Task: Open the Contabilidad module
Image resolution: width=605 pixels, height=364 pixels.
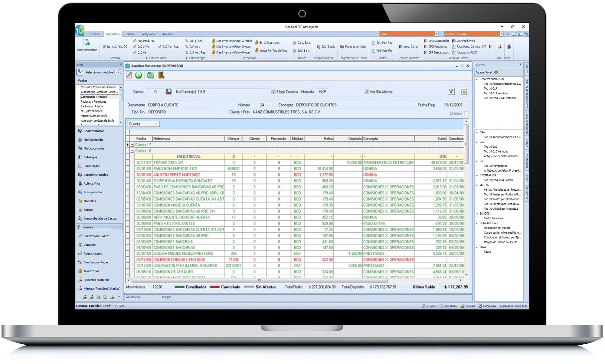Action: click(x=92, y=166)
